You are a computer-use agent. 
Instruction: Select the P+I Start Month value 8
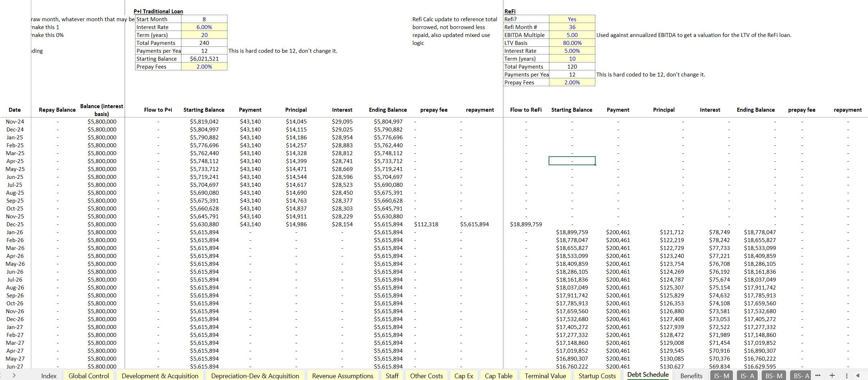click(x=204, y=19)
